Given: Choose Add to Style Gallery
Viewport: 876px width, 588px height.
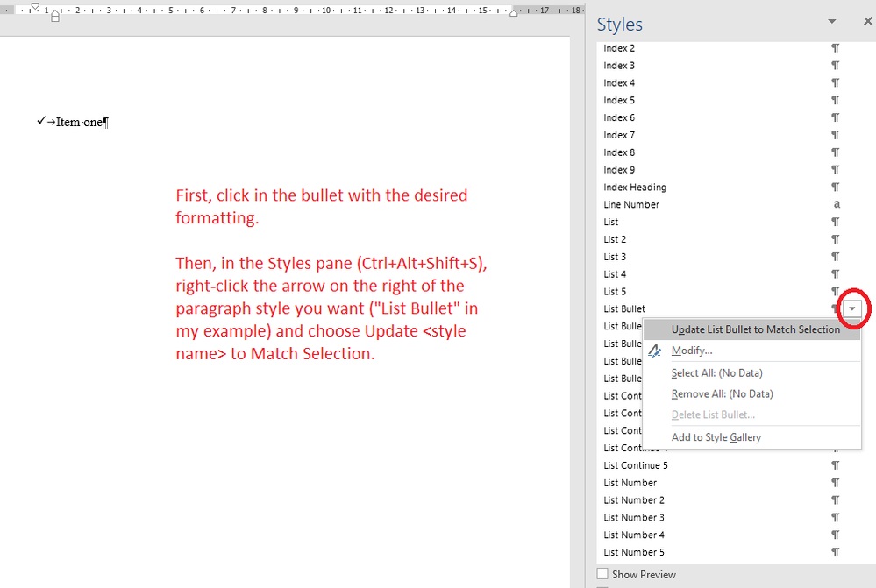Looking at the screenshot, I should point(716,437).
